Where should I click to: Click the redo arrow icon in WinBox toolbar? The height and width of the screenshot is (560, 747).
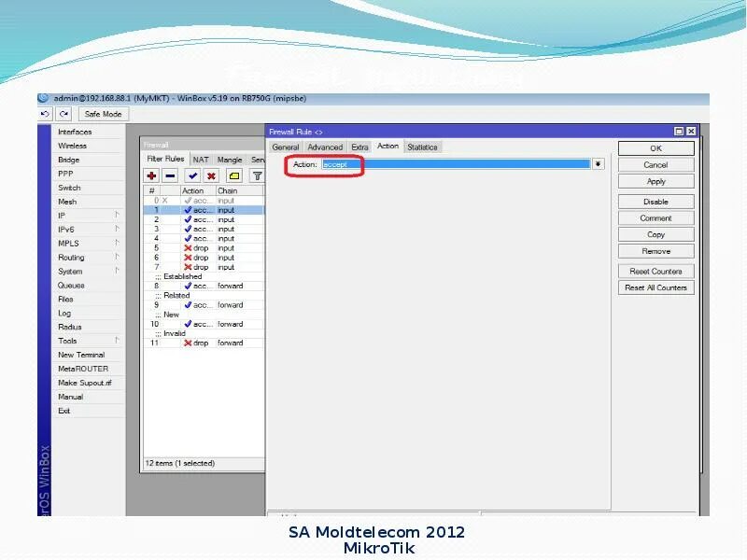click(63, 114)
